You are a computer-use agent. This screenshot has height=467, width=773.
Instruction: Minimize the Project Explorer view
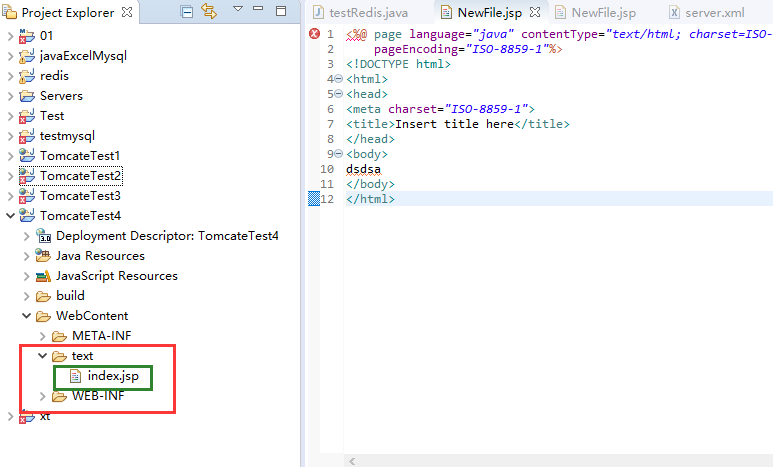tap(258, 8)
